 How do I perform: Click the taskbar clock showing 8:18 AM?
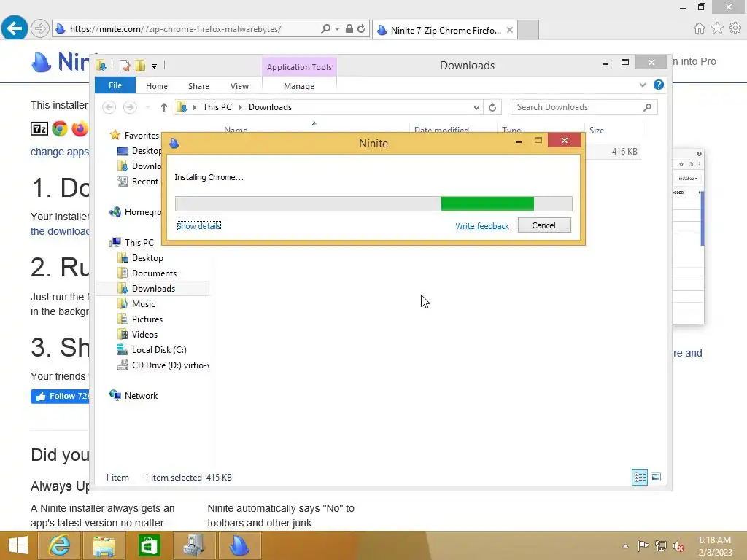(x=715, y=546)
